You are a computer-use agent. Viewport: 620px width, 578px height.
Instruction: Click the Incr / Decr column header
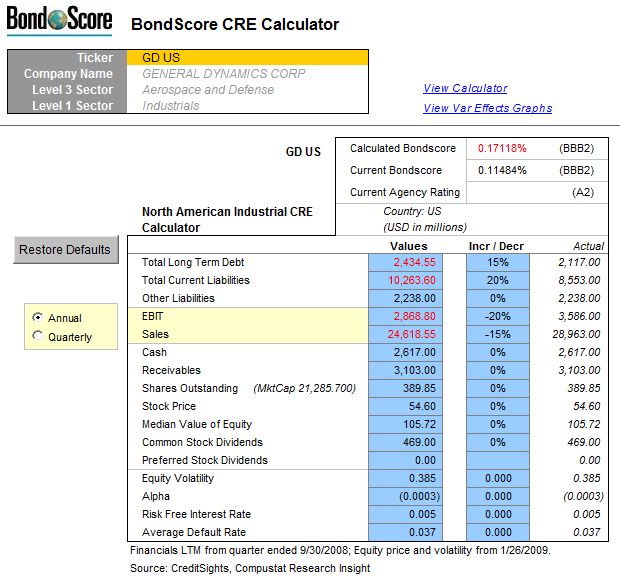[x=496, y=246]
